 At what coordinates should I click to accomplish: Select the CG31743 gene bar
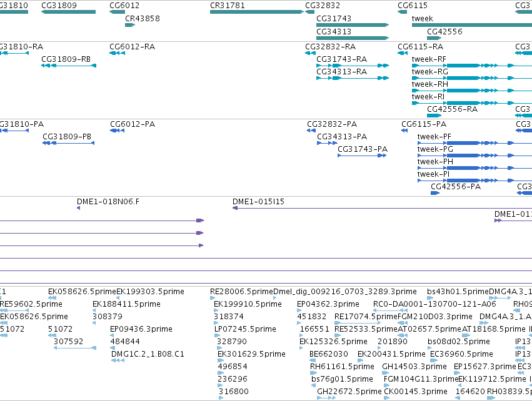click(353, 25)
